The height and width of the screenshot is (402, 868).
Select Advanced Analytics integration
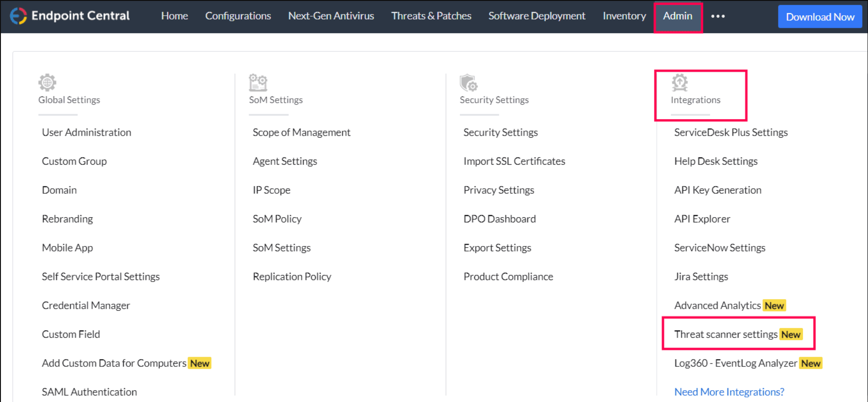pos(717,306)
